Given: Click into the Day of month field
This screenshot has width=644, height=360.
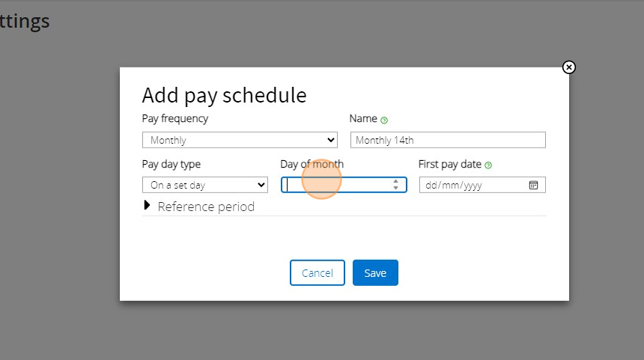Looking at the screenshot, I should point(337,185).
